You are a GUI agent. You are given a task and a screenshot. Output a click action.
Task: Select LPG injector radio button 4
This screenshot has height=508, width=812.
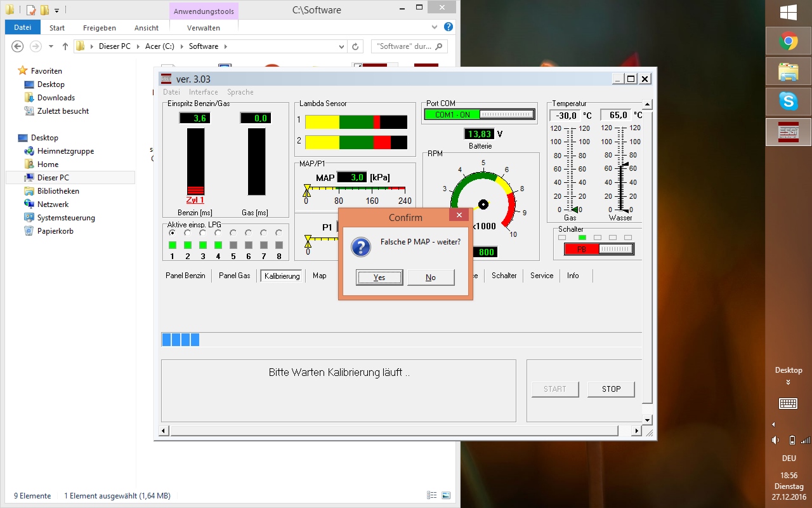tap(218, 233)
